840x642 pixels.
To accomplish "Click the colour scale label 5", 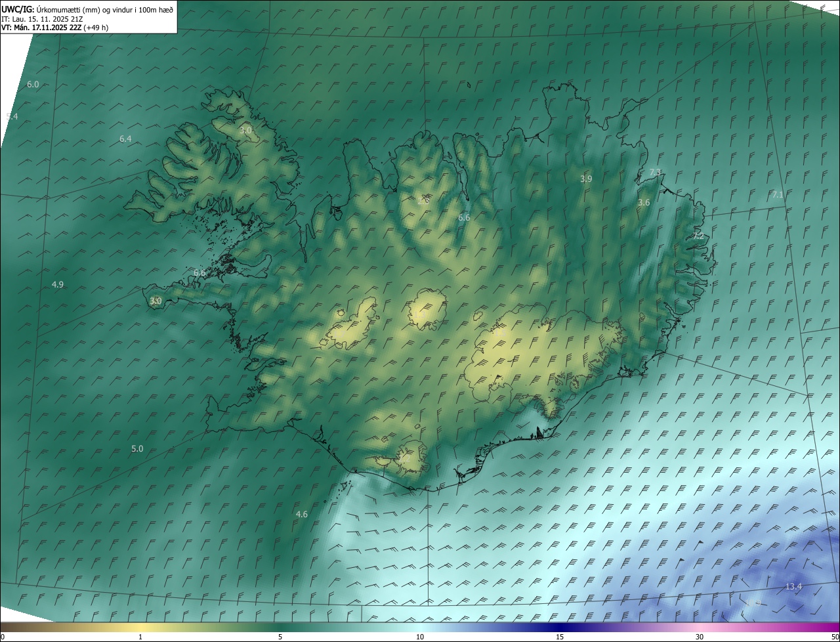I will pos(280,637).
